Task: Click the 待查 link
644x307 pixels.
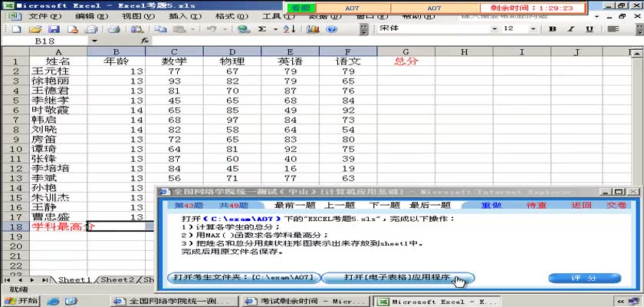Action: pyautogui.click(x=537, y=205)
